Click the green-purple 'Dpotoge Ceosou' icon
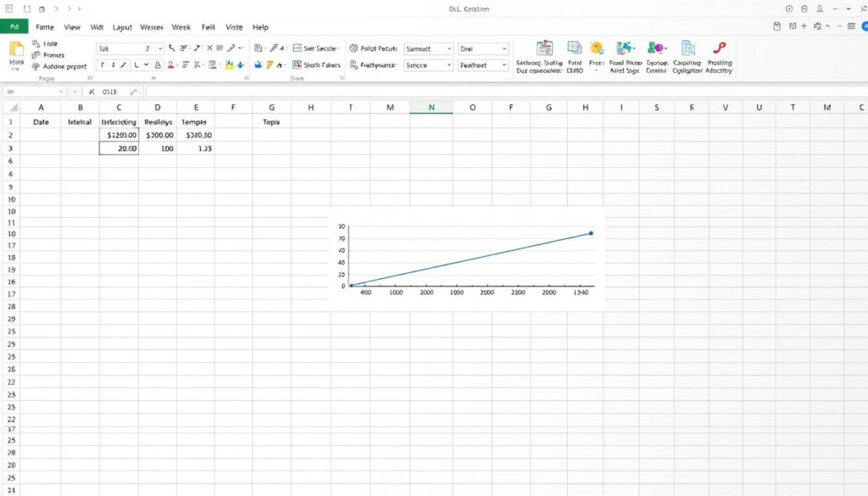 657,48
